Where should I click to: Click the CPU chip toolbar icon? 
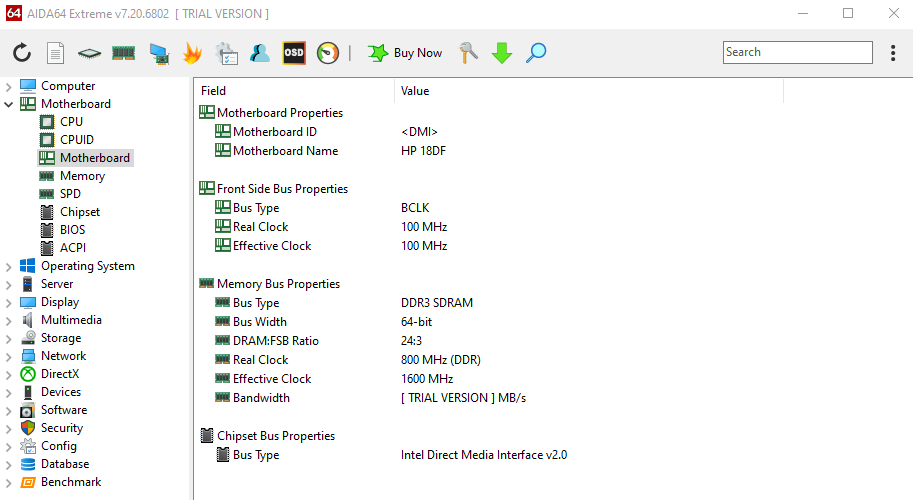point(89,54)
